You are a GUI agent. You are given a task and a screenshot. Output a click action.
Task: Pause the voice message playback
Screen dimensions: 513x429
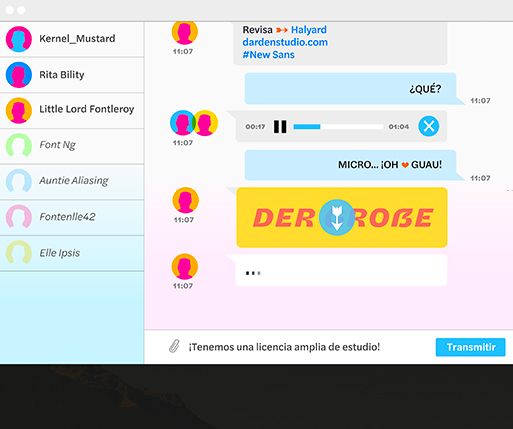(x=280, y=127)
